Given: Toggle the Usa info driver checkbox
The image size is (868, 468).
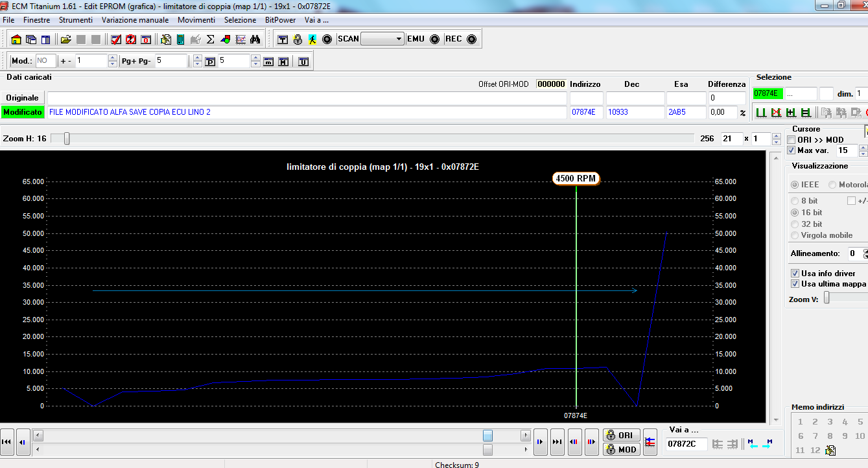Looking at the screenshot, I should 795,274.
